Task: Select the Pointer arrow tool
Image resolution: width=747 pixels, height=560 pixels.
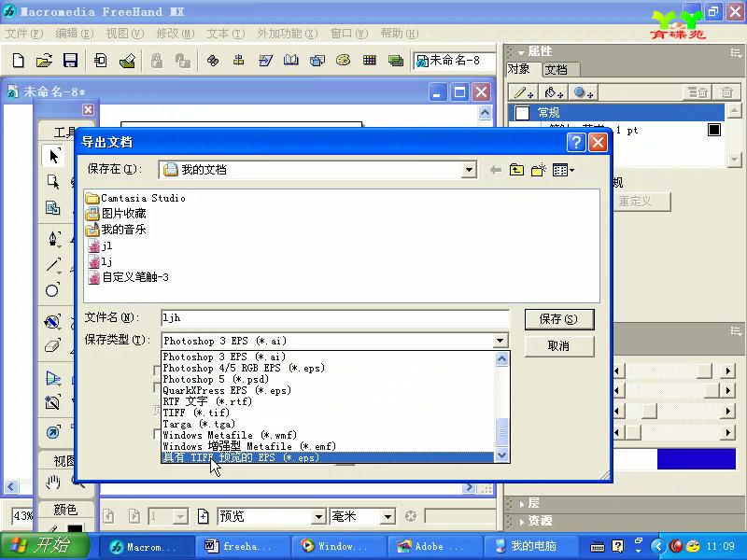Action: [53, 156]
